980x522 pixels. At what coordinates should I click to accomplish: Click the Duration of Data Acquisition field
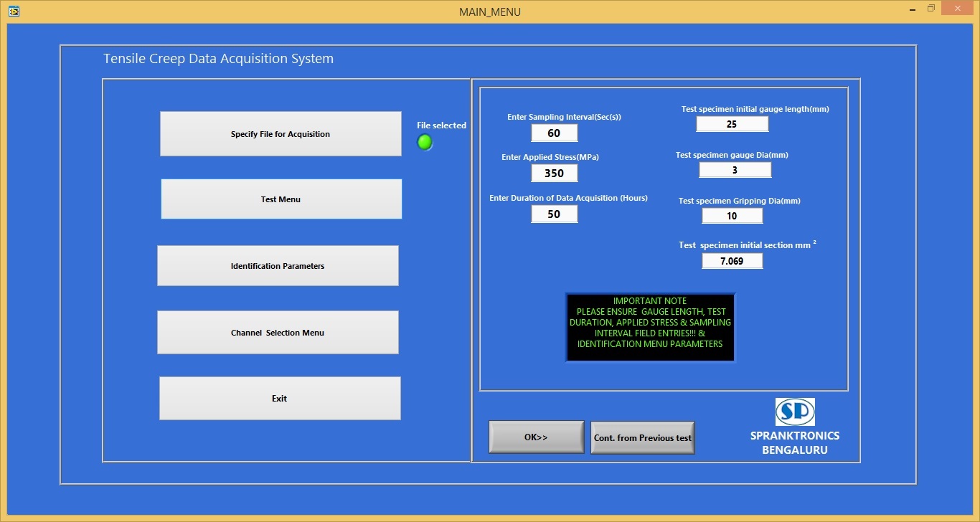(554, 214)
